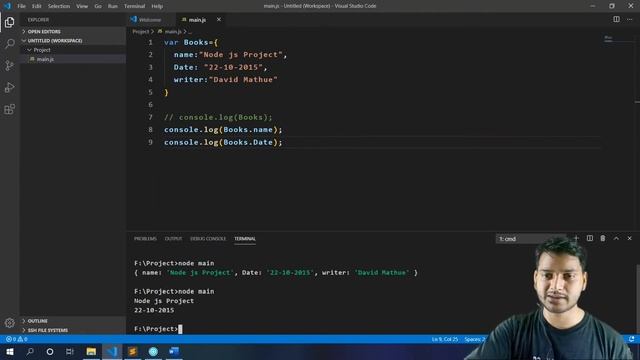
Task: Open the Source Control view
Action: coord(9,65)
